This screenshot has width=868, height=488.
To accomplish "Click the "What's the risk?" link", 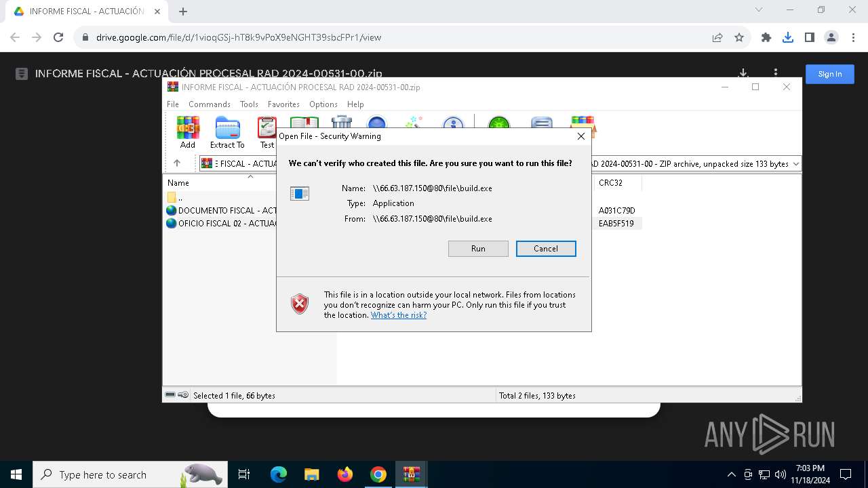I will [399, 315].
